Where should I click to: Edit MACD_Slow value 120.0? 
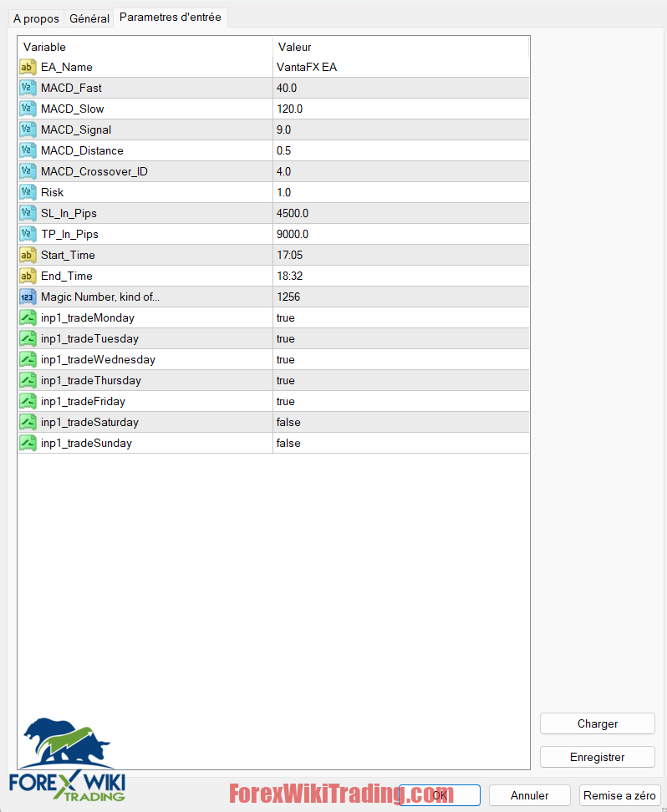[x=401, y=109]
